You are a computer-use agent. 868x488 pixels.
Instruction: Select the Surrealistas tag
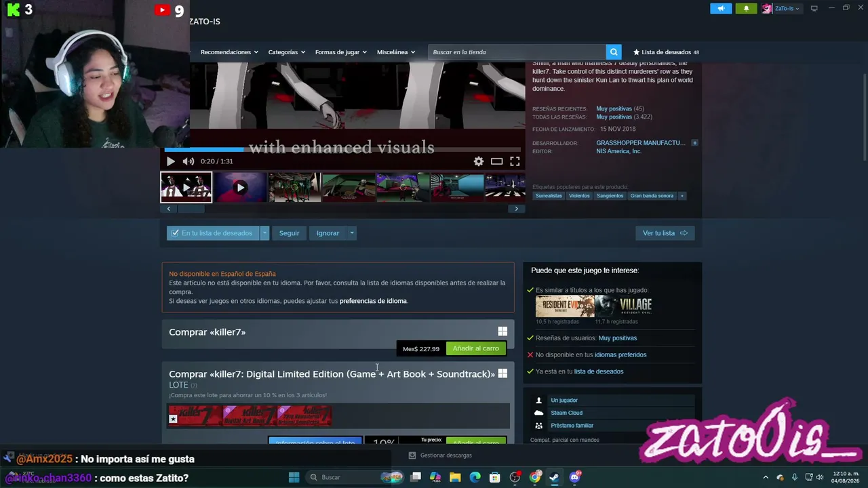pyautogui.click(x=549, y=196)
